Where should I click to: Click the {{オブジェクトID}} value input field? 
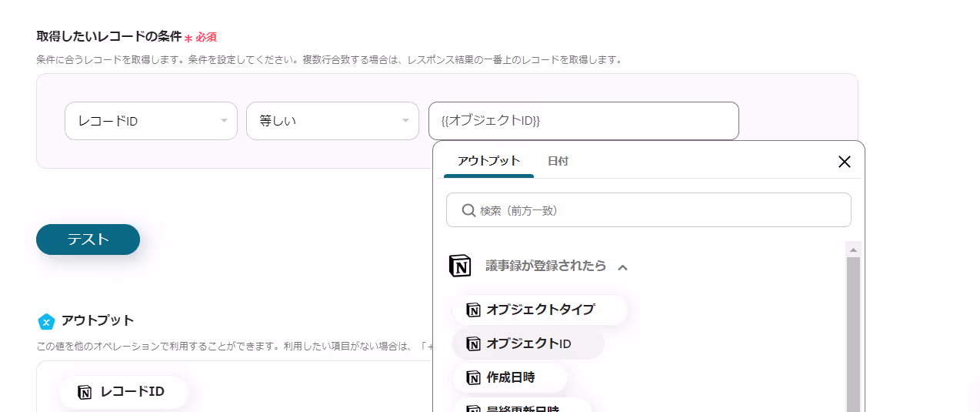click(x=583, y=121)
